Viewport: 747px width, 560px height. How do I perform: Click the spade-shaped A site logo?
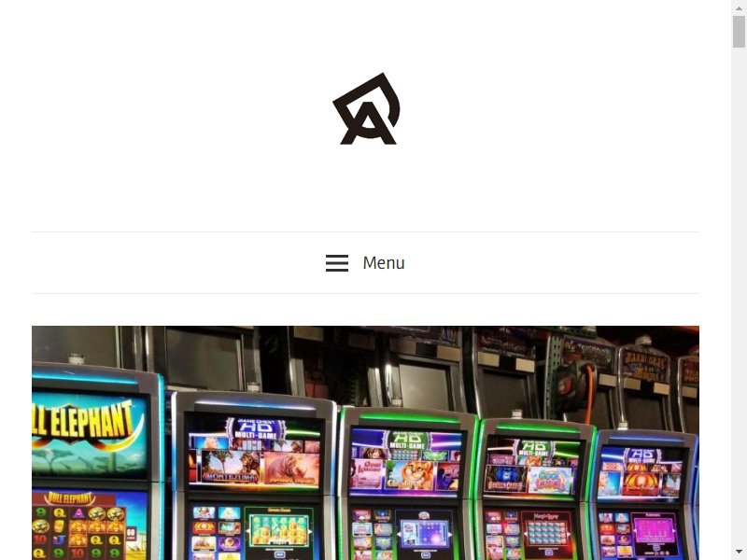(x=366, y=108)
